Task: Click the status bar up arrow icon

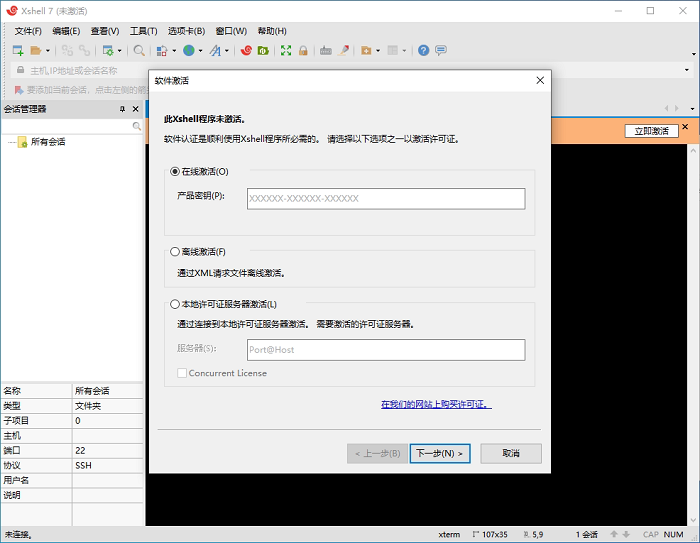Action: coord(614,534)
